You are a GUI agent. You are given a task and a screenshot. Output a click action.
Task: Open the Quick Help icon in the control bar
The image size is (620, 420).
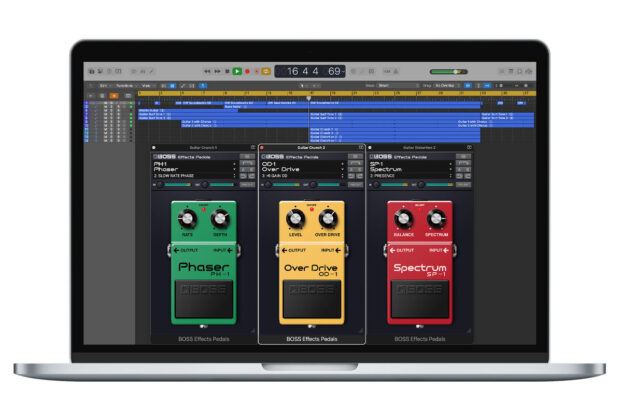tap(110, 72)
